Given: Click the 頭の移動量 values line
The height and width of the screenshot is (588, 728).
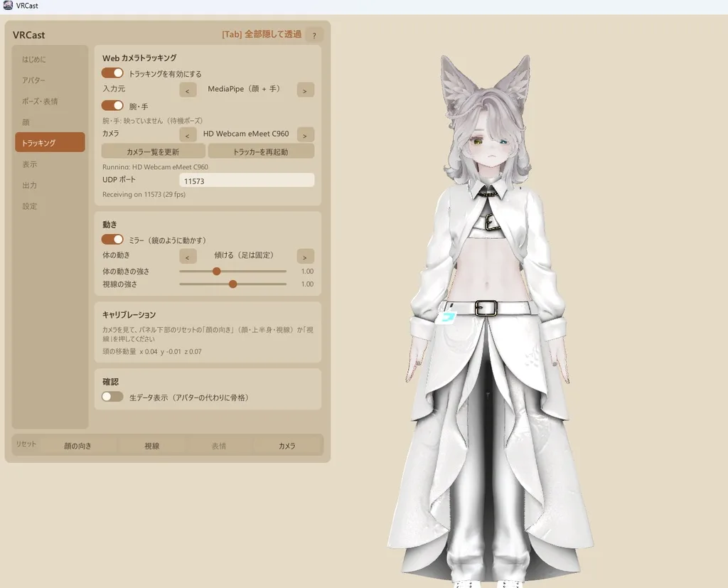Looking at the screenshot, I should pos(152,352).
